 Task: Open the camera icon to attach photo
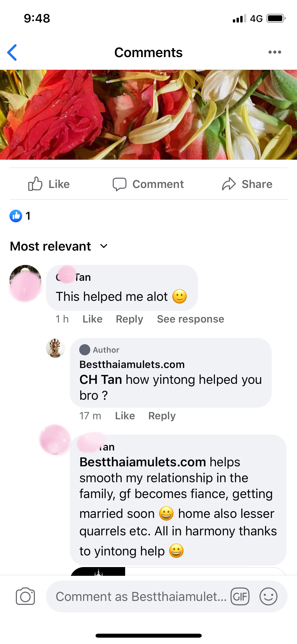click(x=25, y=596)
